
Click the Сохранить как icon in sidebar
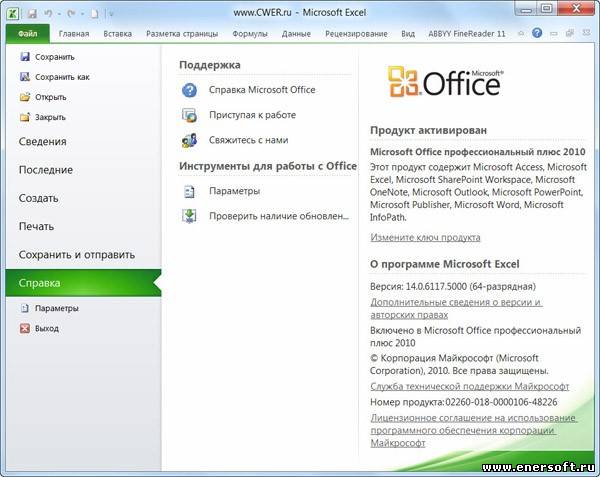[x=25, y=77]
